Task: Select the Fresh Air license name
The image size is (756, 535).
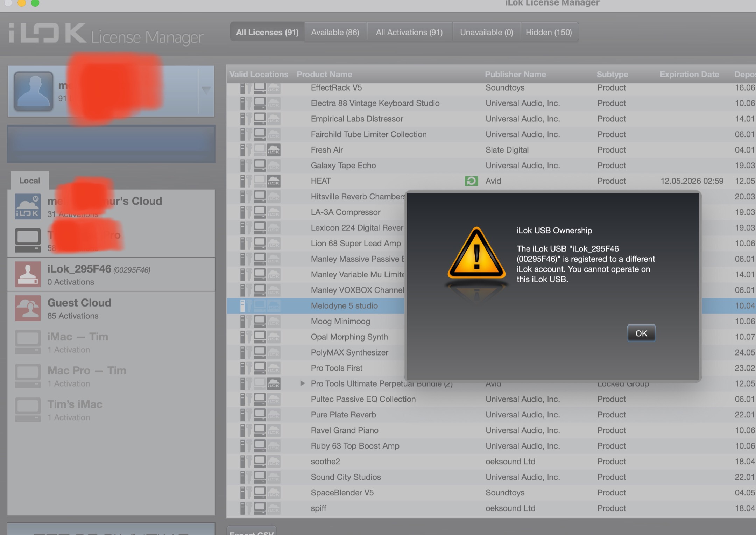Action: click(327, 150)
